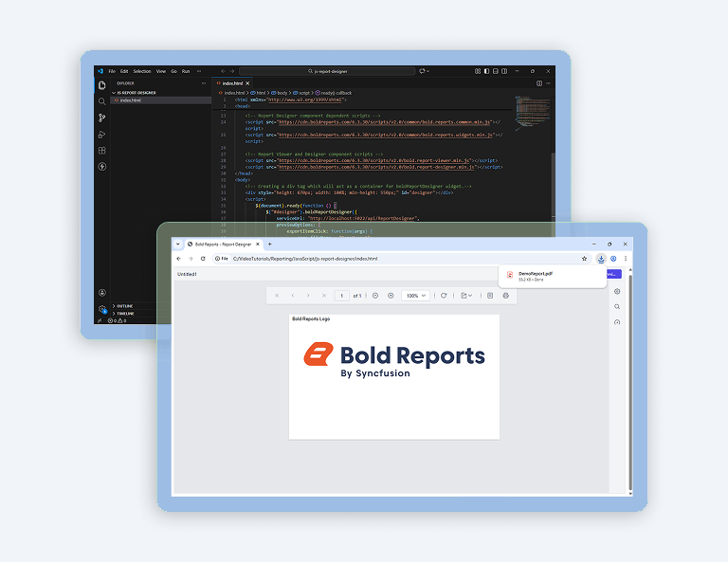The height and width of the screenshot is (562, 728).
Task: Open bold.reports.common.min.js script link
Action: pyautogui.click(x=384, y=122)
